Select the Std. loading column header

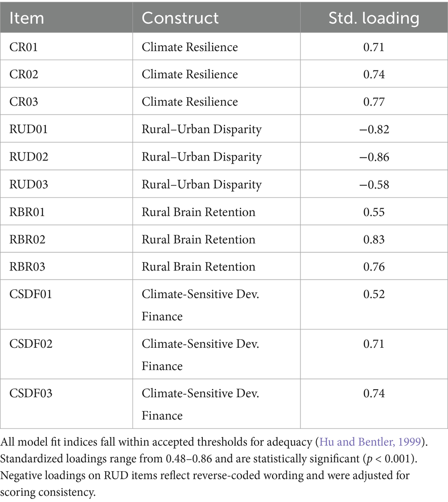[374, 18]
